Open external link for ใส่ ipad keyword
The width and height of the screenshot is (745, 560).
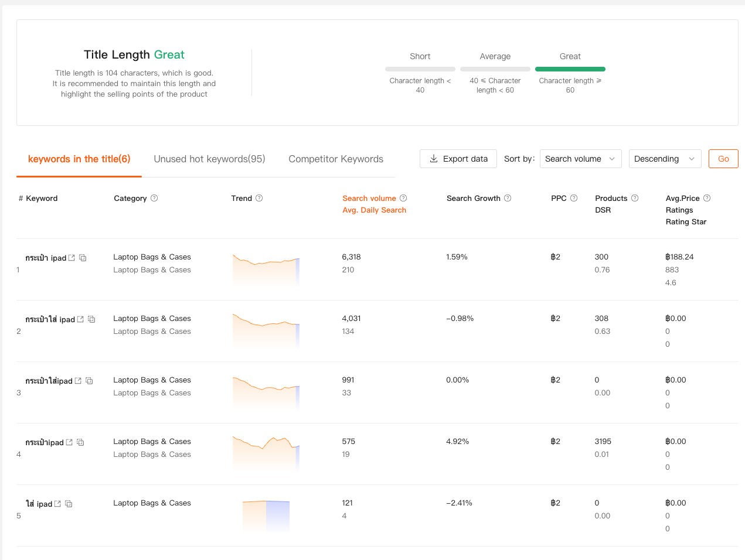pyautogui.click(x=57, y=504)
